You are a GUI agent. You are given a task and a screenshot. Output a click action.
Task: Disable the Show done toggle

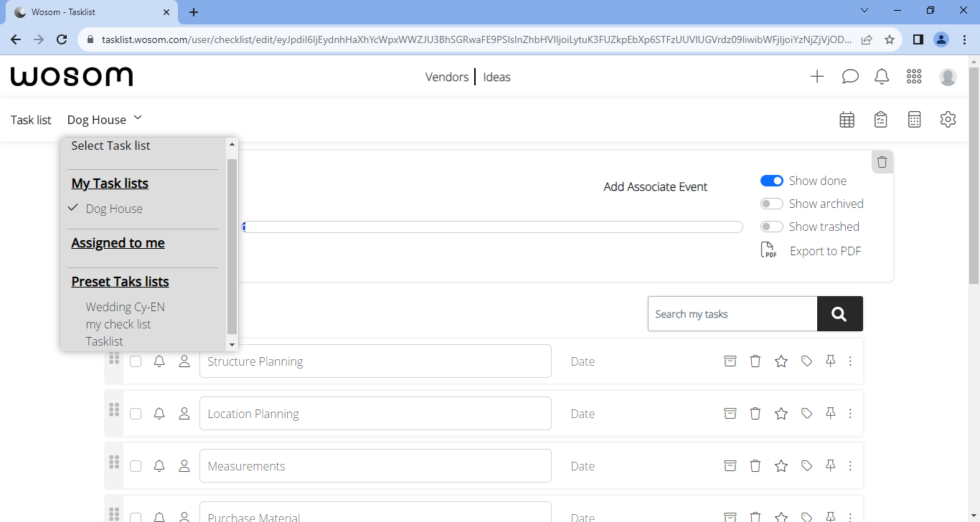771,181
